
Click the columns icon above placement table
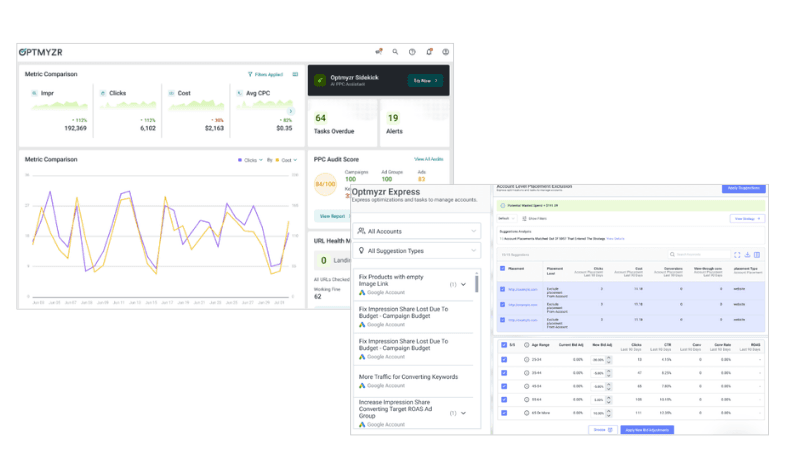pyautogui.click(x=757, y=254)
